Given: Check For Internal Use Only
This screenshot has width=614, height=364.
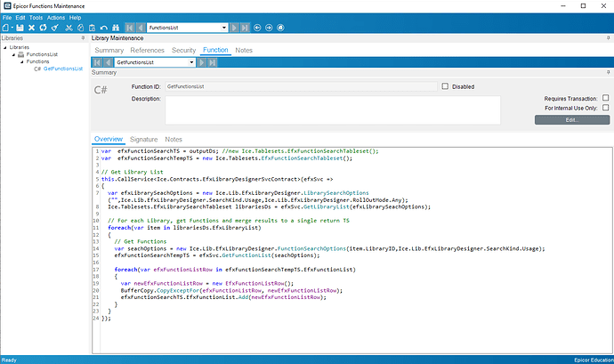Looking at the screenshot, I should 605,108.
